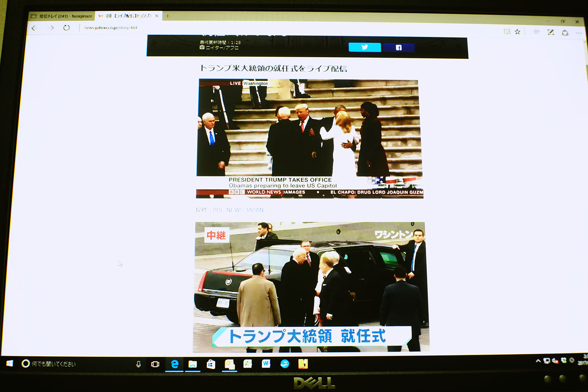The image size is (588, 392).
Task: Switch to the 受信トレイ inbox tab
Action: [x=62, y=16]
